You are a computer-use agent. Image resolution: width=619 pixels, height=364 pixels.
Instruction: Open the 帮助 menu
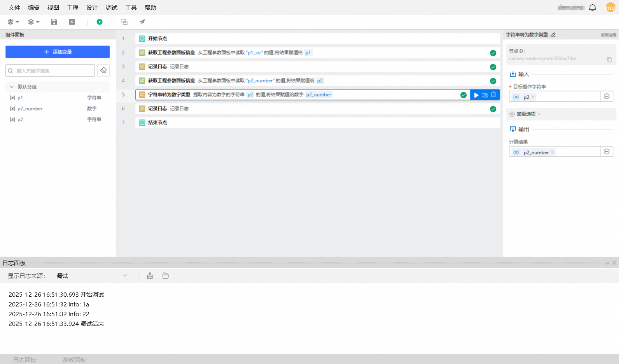[x=150, y=7]
